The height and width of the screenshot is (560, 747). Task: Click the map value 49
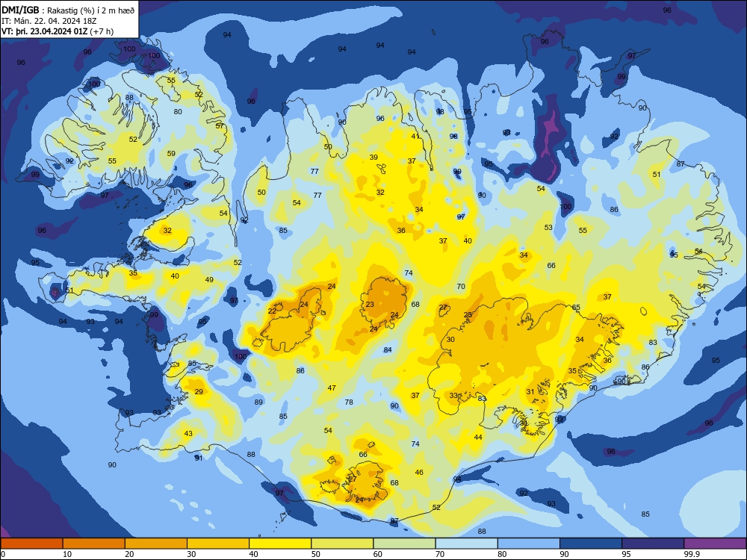pyautogui.click(x=210, y=280)
